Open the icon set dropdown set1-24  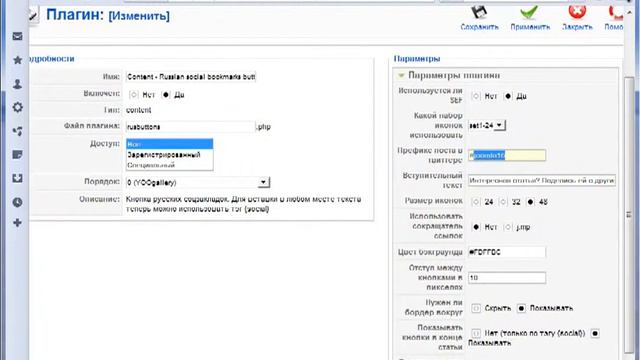(x=487, y=125)
